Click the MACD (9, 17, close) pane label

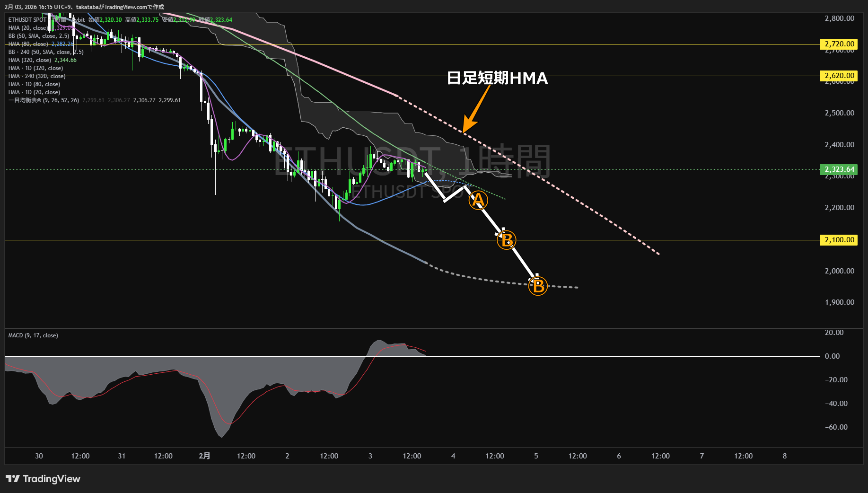33,335
